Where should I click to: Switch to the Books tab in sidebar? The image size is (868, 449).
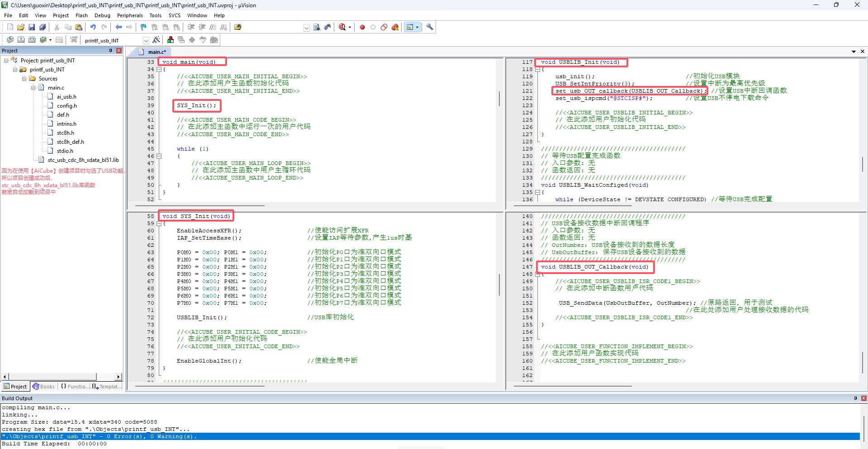coord(43,387)
